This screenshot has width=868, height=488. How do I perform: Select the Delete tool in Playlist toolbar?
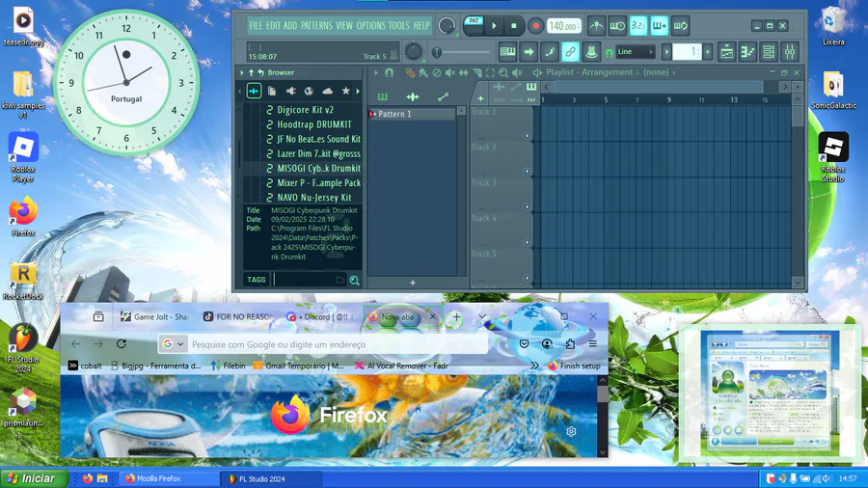(x=437, y=72)
